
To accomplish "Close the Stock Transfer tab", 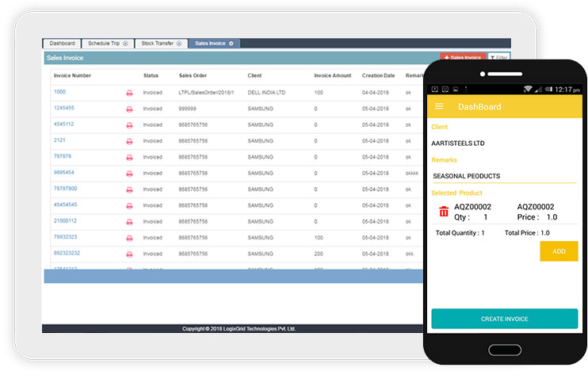I will point(179,44).
